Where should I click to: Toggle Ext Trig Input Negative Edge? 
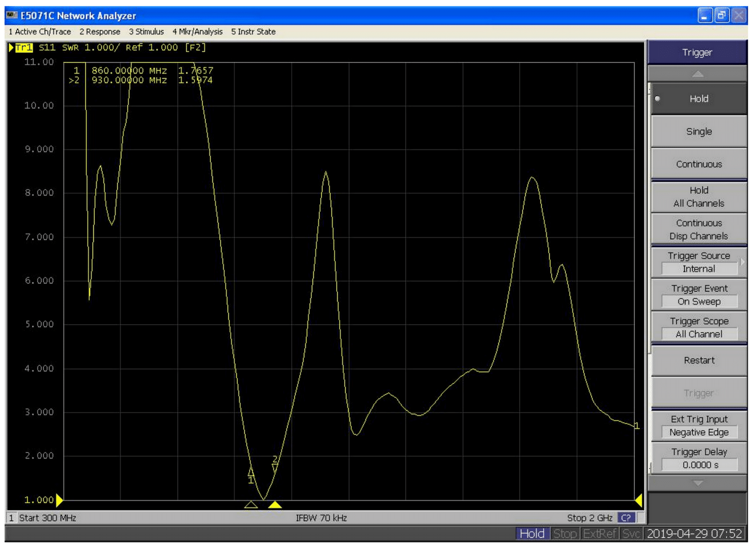pyautogui.click(x=698, y=426)
